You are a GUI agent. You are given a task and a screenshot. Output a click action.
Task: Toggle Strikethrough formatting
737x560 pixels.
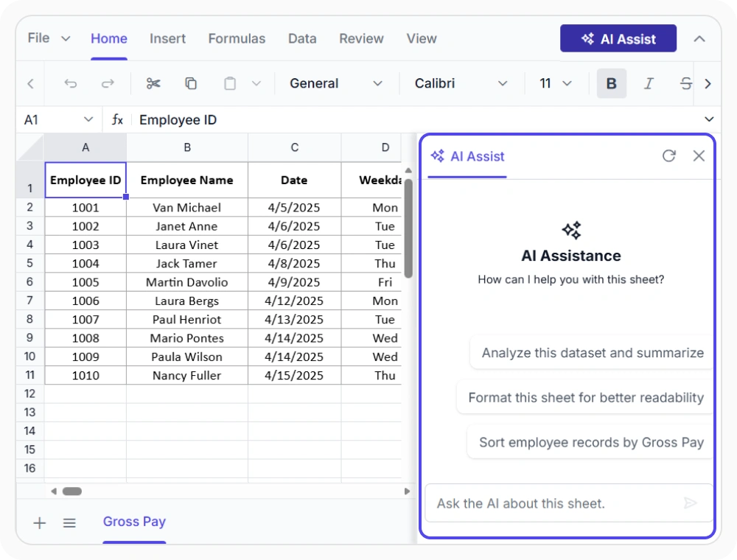pos(685,83)
